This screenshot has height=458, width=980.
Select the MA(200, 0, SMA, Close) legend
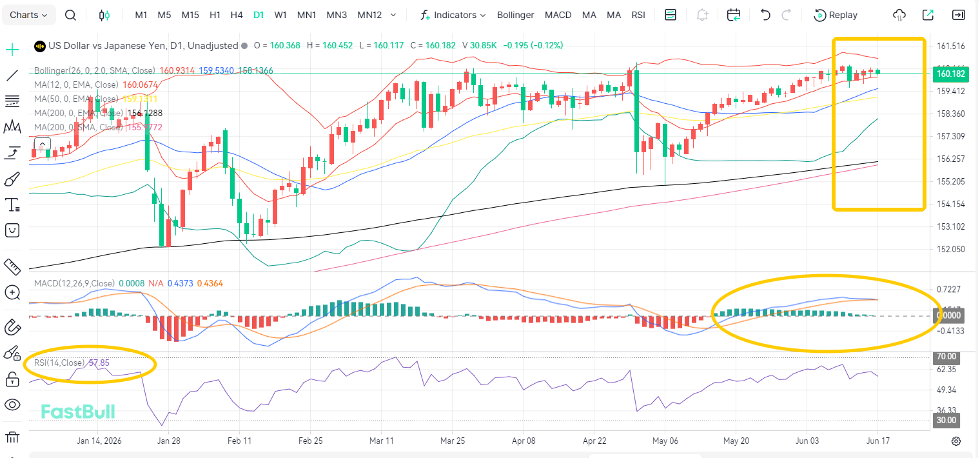[79, 127]
